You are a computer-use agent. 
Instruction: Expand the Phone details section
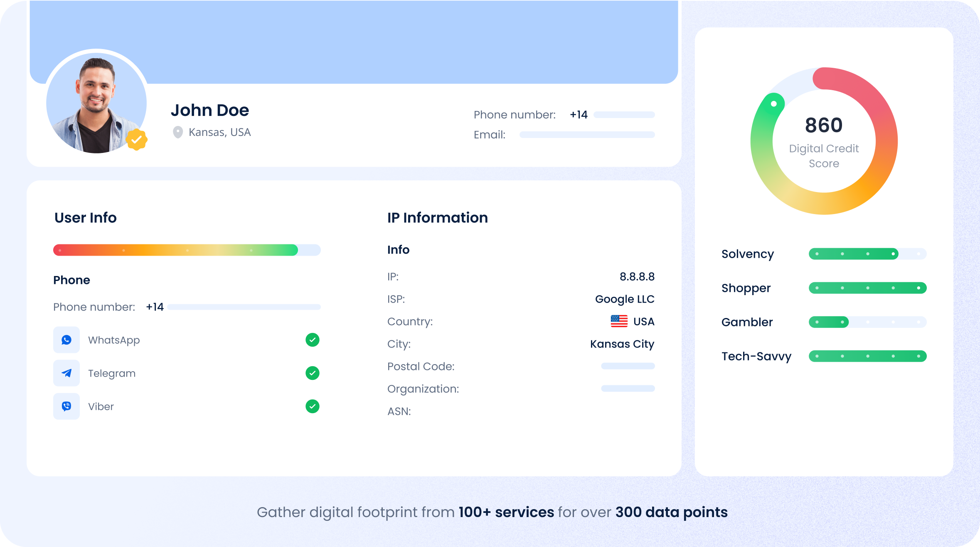[x=71, y=280]
